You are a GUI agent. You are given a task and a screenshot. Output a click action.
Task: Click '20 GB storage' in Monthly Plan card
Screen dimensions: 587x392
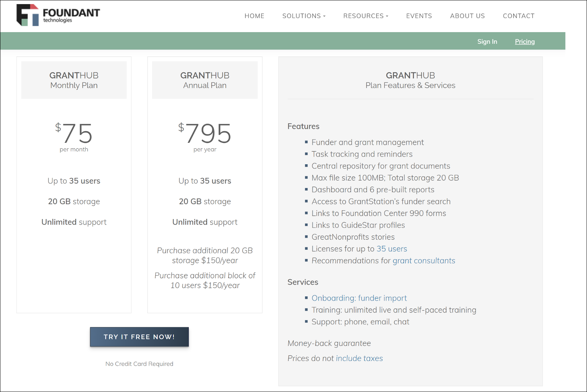click(74, 202)
